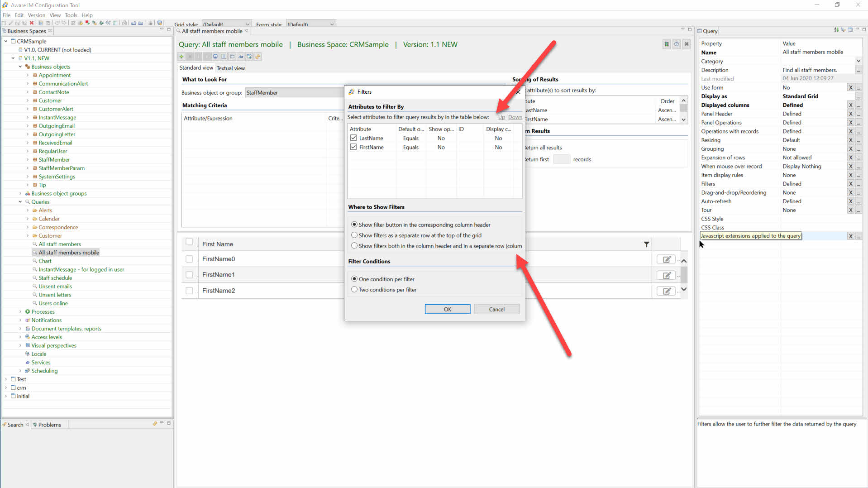Collapse the Queries tree node
Image resolution: width=868 pixels, height=488 pixels.
(20, 202)
